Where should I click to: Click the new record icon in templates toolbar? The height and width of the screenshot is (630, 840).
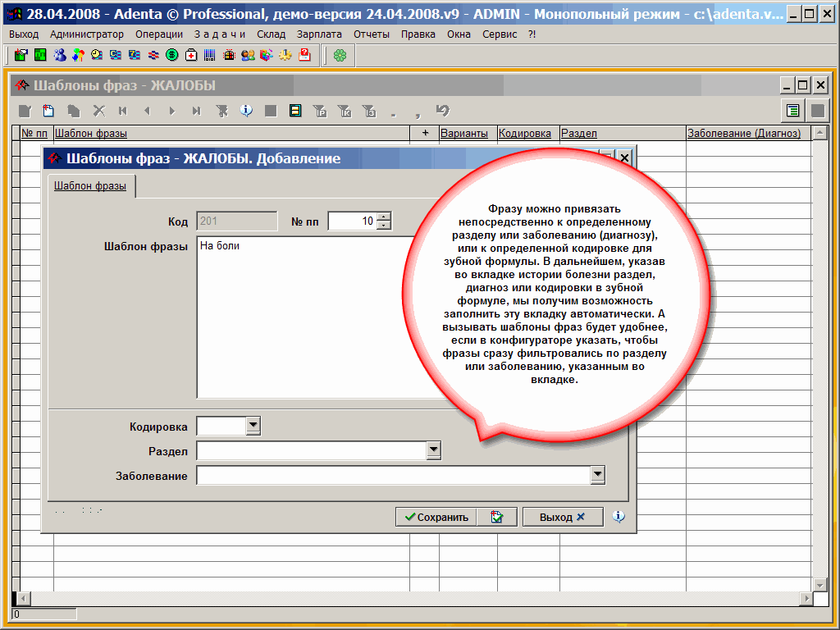[x=48, y=111]
